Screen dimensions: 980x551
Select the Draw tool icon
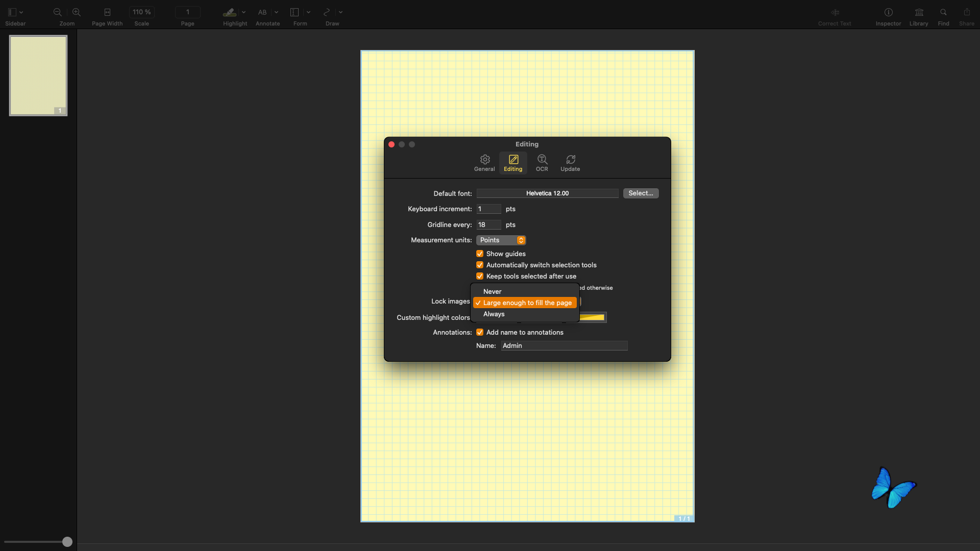pyautogui.click(x=327, y=12)
